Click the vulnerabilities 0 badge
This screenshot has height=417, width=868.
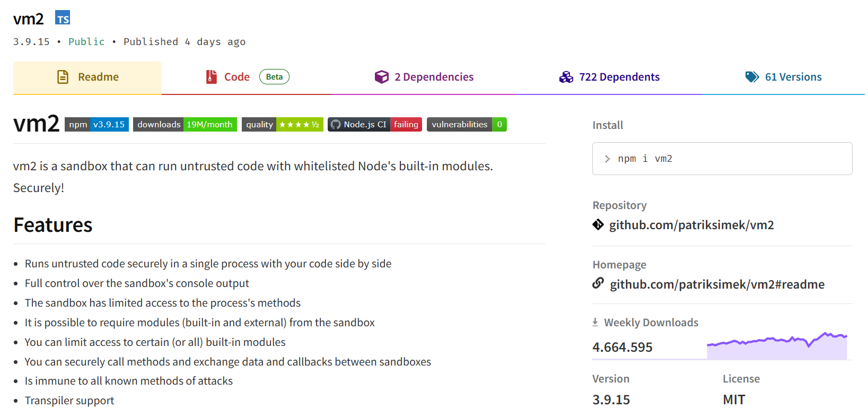[x=466, y=125]
